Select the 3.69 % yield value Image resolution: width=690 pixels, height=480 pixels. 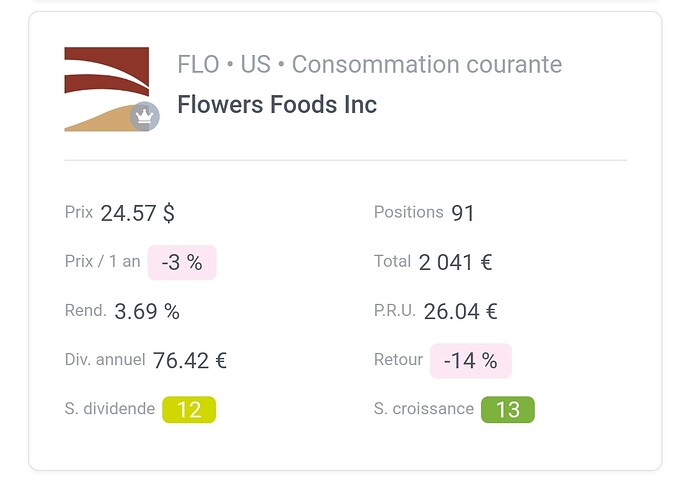point(147,311)
